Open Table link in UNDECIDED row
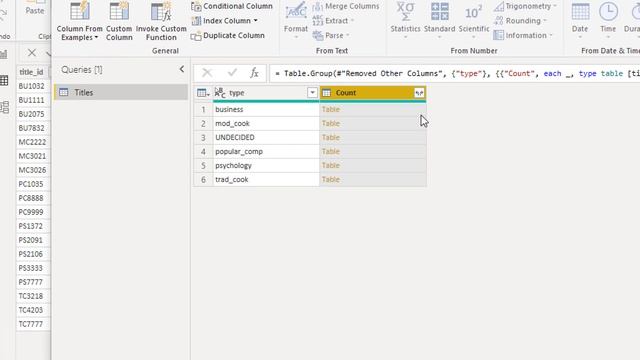 (x=331, y=138)
